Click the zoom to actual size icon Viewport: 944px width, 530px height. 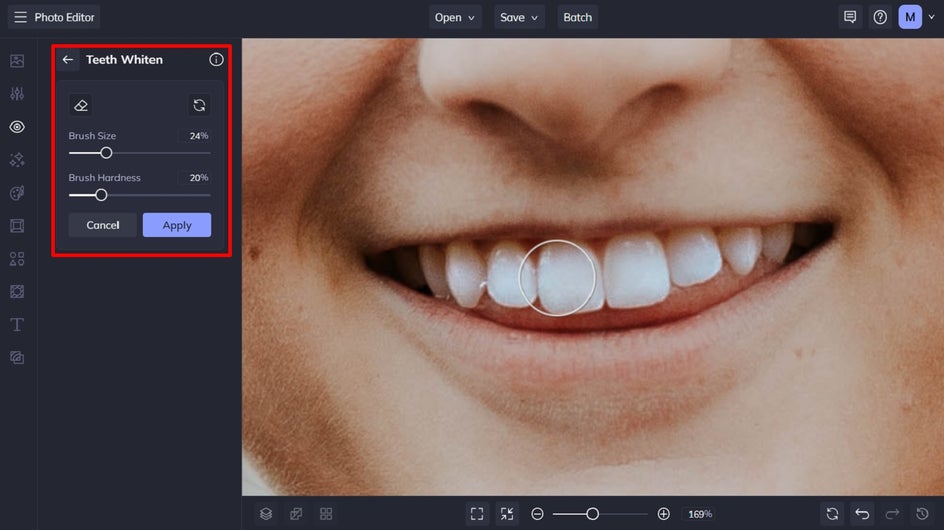coord(507,514)
